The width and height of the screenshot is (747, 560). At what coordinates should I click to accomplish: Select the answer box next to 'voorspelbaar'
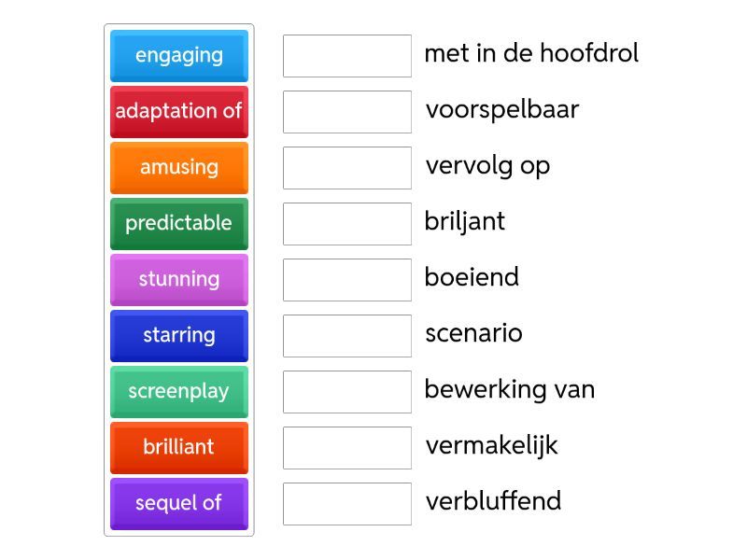[x=347, y=112]
